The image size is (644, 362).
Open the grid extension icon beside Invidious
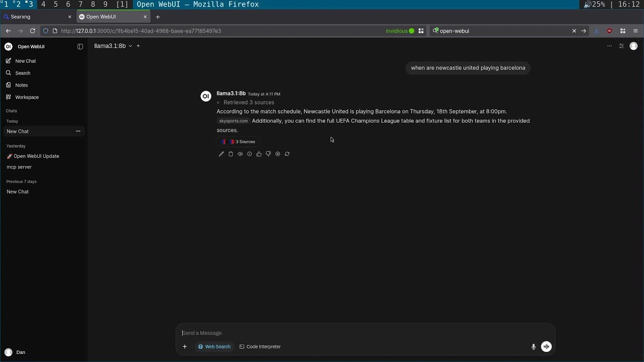coord(421,31)
